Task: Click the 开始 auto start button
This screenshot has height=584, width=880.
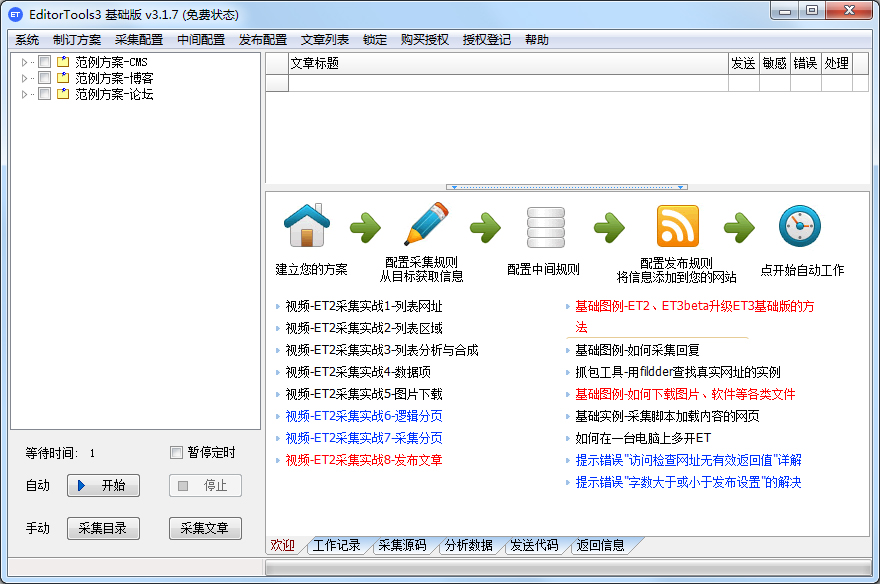Action: click(x=103, y=485)
